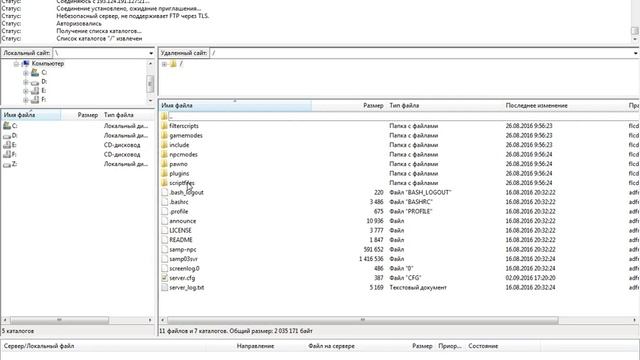Open the Удаленный сайт path dropdown
Screen dimensions: 640x360
(x=636, y=53)
